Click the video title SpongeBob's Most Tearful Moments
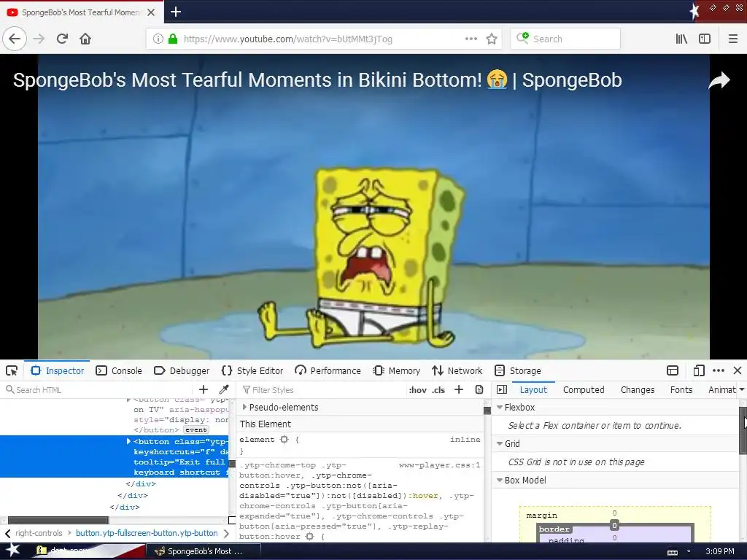The width and height of the screenshot is (747, 560). (x=317, y=80)
